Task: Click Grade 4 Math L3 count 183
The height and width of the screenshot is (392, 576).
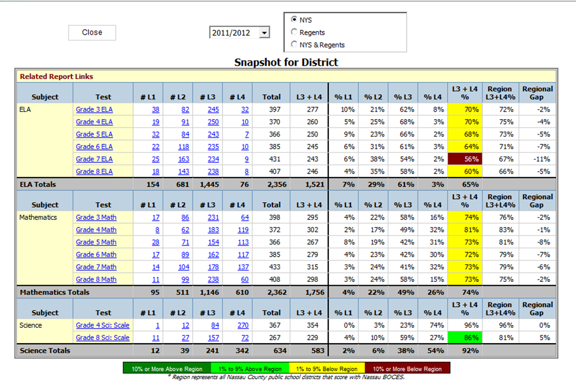Action: pyautogui.click(x=214, y=230)
